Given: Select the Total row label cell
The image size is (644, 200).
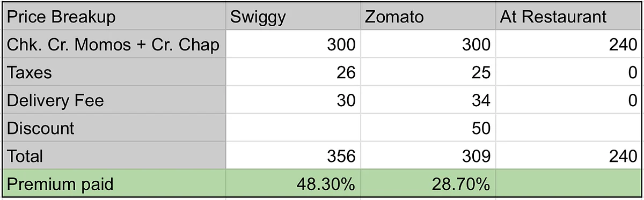Looking at the screenshot, I should tap(114, 156).
